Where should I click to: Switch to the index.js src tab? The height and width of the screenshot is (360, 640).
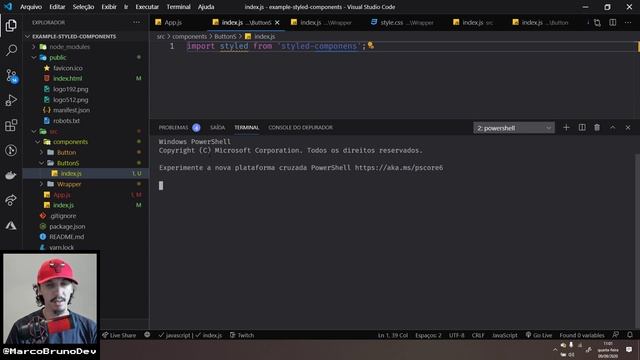point(473,22)
